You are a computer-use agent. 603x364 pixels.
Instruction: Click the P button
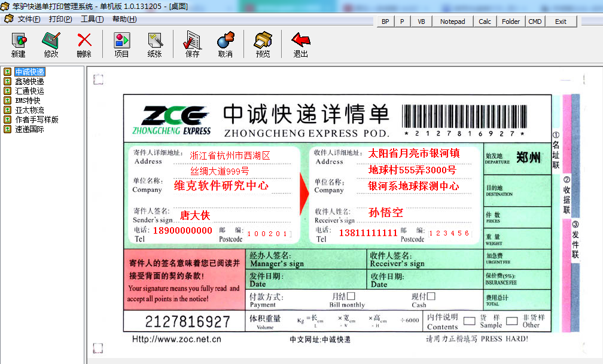pyautogui.click(x=402, y=22)
